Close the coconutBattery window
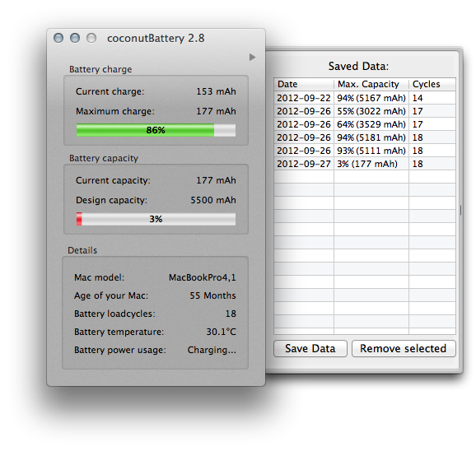The height and width of the screenshot is (451, 476). pyautogui.click(x=58, y=38)
